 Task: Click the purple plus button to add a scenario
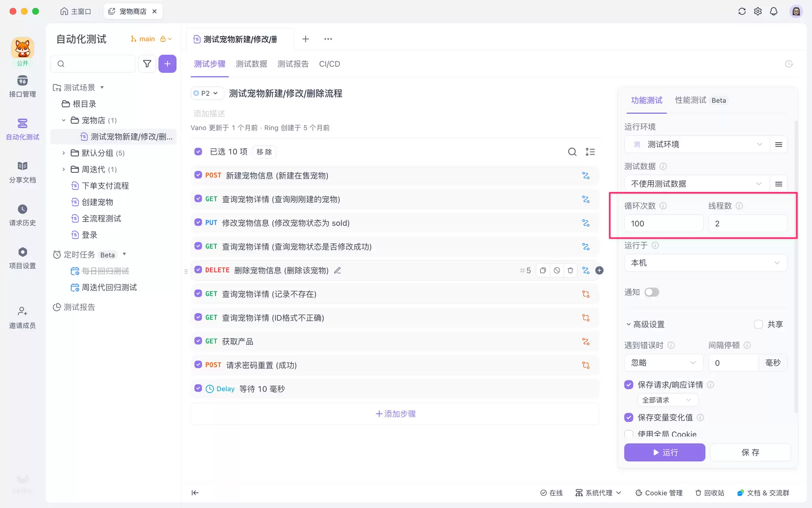(x=167, y=64)
